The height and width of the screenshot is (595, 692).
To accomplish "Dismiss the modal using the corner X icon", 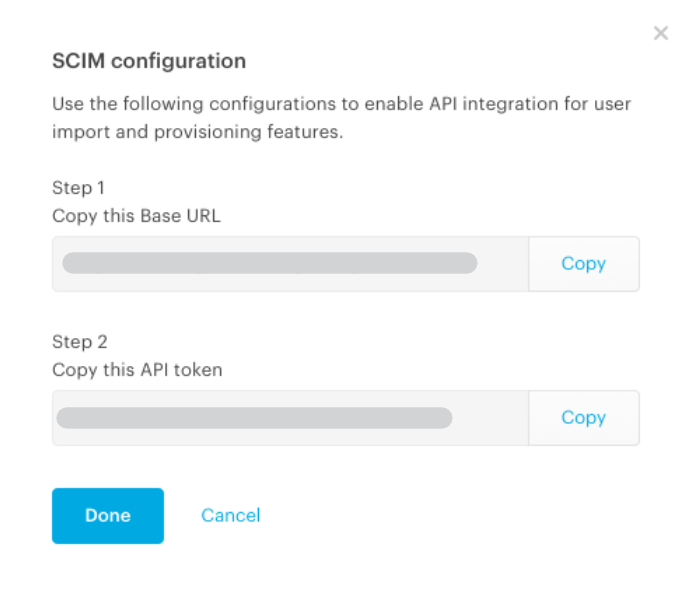I will click(x=661, y=33).
